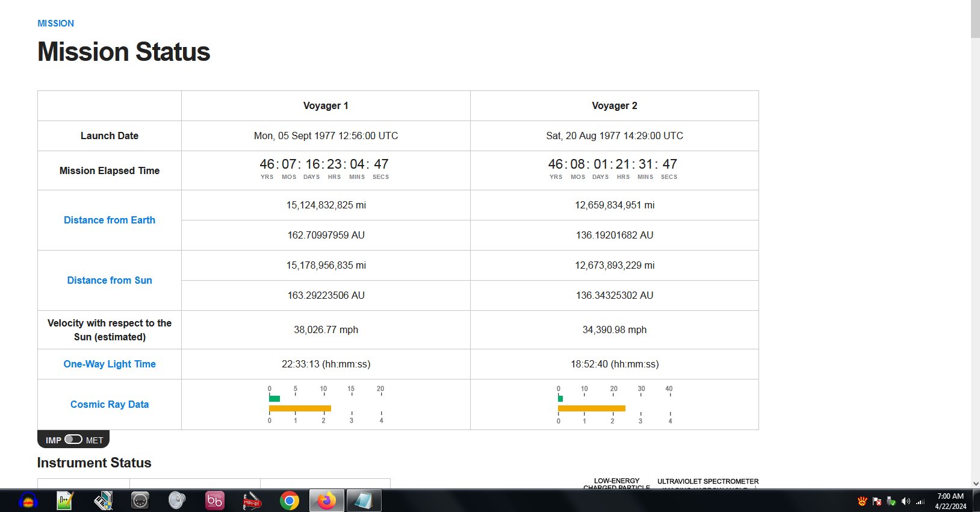The height and width of the screenshot is (512, 980).
Task: Open the Cosmic Ray Data link
Action: coord(110,405)
